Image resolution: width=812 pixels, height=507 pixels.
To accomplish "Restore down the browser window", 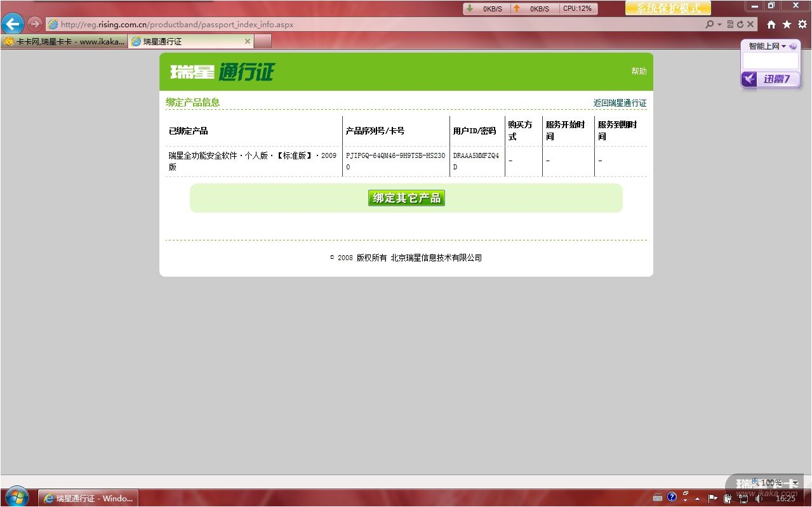I will coord(772,6).
